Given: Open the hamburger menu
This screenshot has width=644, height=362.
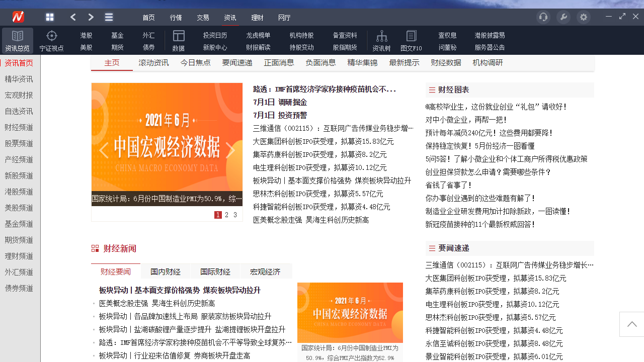Looking at the screenshot, I should (x=109, y=17).
